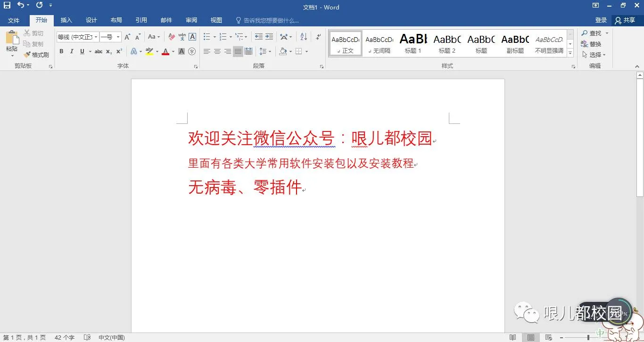Switch to Read Mode view
The height and width of the screenshot is (342, 644).
tap(513, 337)
